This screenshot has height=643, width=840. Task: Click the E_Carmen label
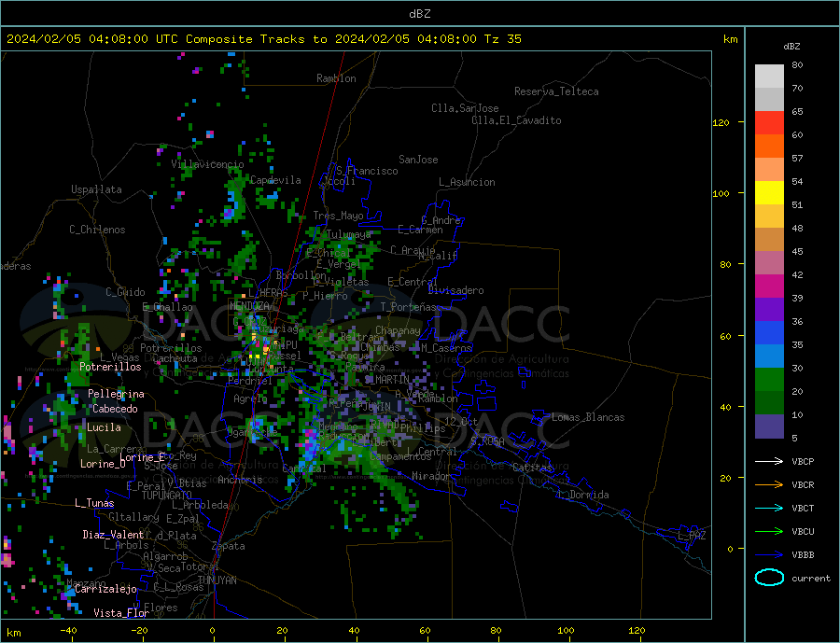421,231
